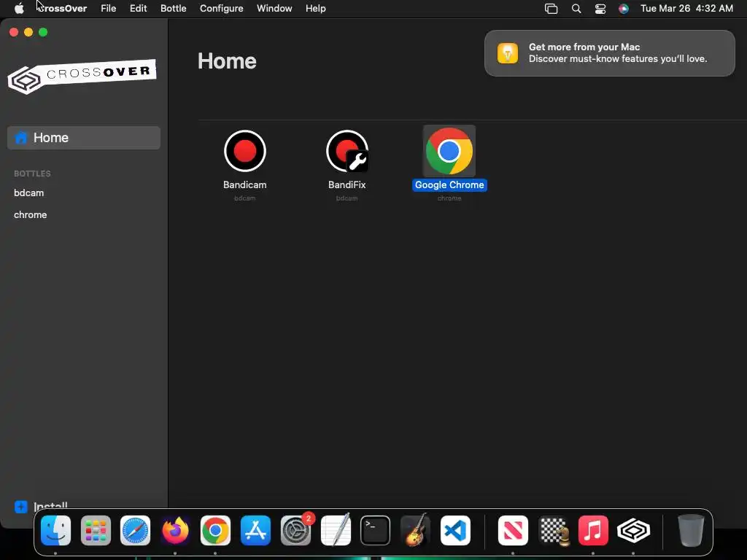Click the date and time display
The width and height of the screenshot is (747, 560).
(x=686, y=9)
